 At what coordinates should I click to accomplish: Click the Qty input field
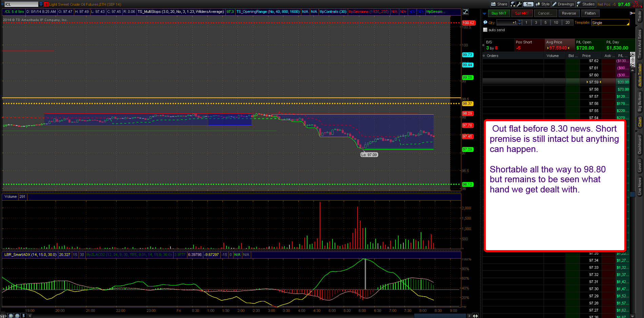(507, 22)
